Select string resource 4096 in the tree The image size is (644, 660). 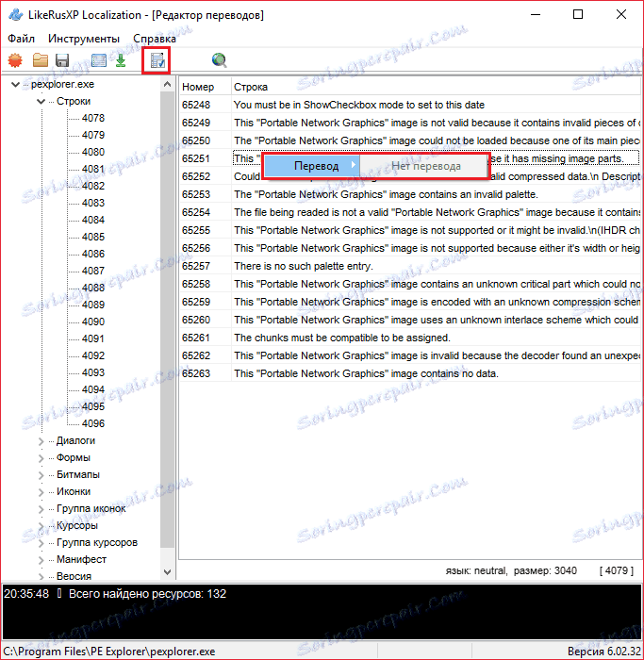[93, 423]
